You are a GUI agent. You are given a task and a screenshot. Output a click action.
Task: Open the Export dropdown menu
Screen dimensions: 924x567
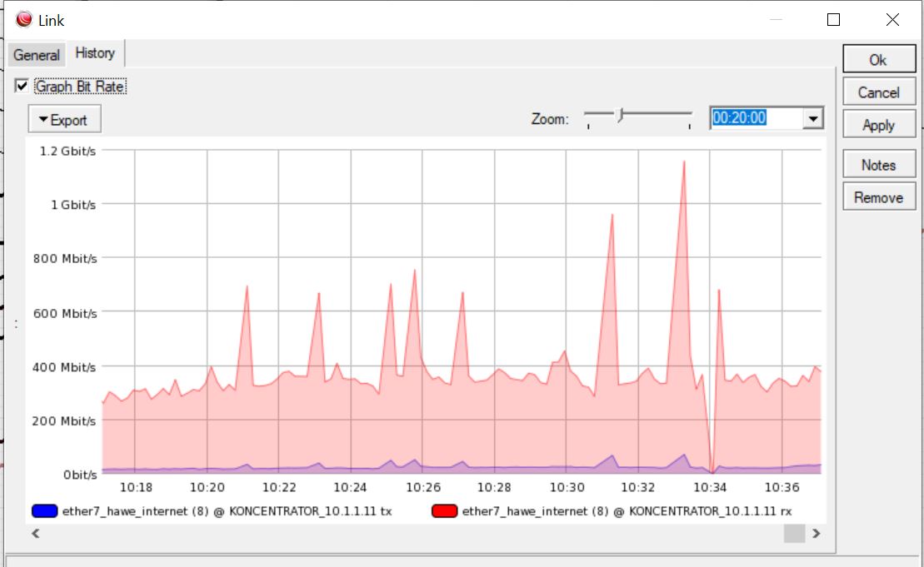(x=64, y=120)
